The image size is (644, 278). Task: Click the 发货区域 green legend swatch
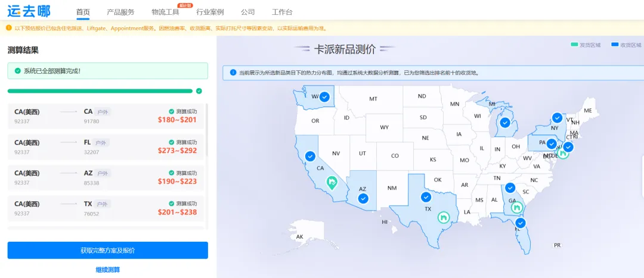tap(575, 45)
